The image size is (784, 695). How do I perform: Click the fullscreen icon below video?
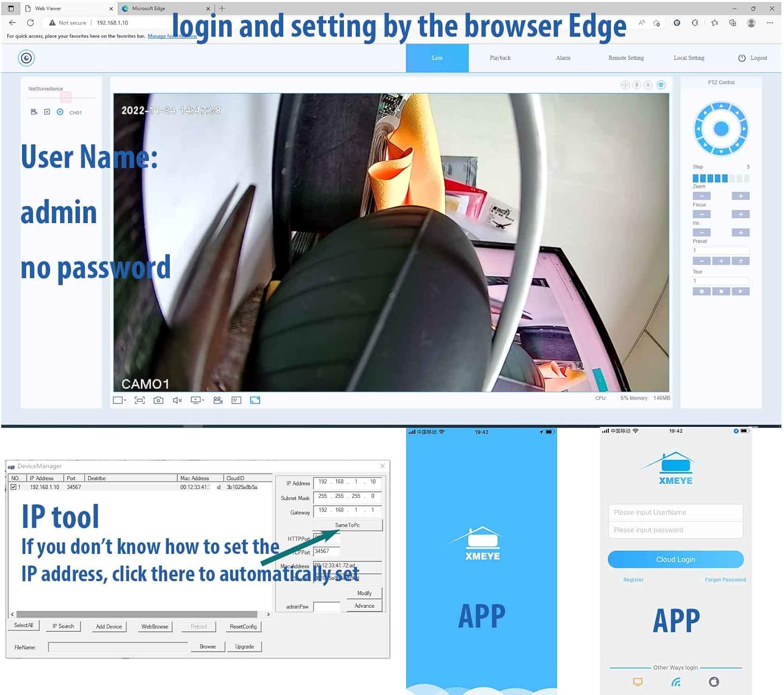pyautogui.click(x=255, y=400)
